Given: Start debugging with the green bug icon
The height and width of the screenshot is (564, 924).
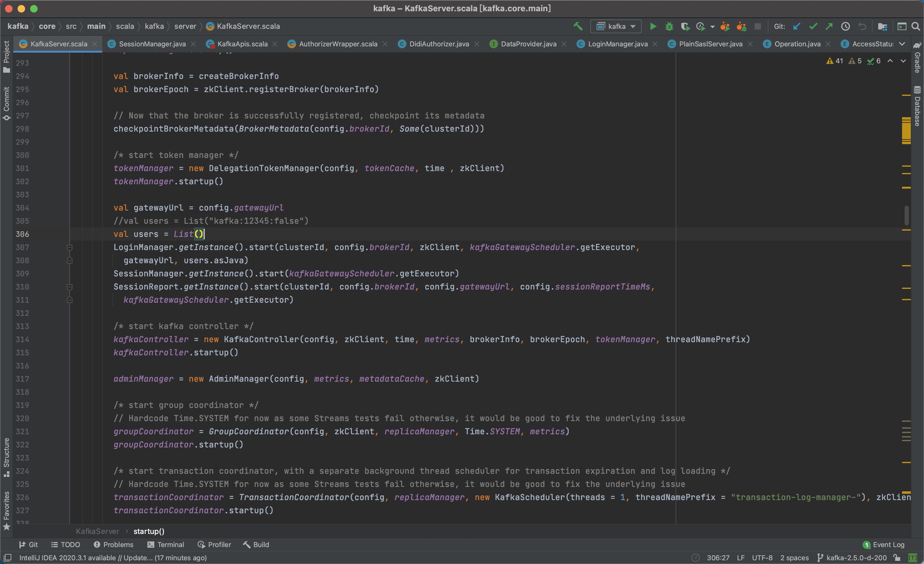Looking at the screenshot, I should pos(669,26).
